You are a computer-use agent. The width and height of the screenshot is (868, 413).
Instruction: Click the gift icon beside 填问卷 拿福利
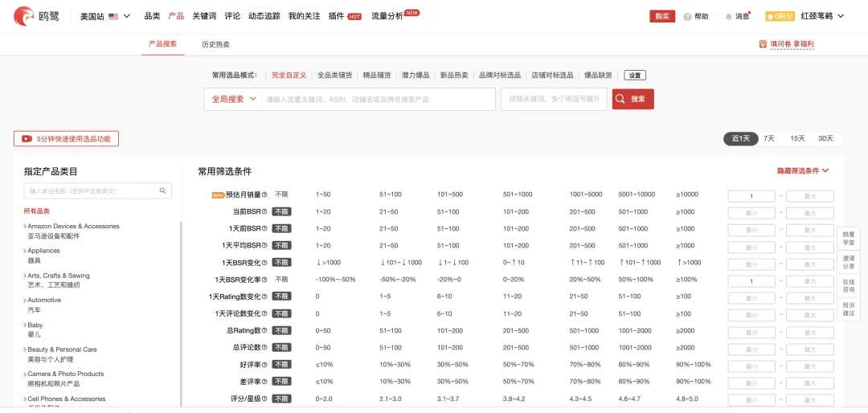(762, 44)
